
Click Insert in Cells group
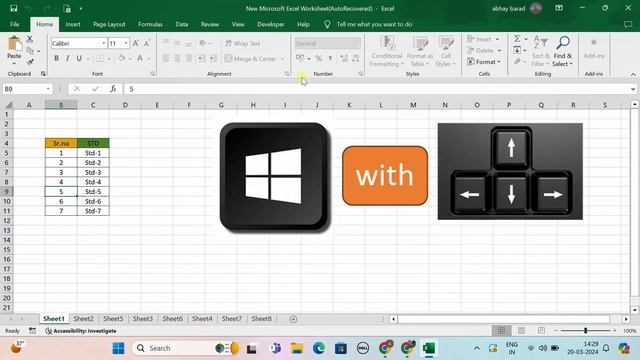[483, 39]
